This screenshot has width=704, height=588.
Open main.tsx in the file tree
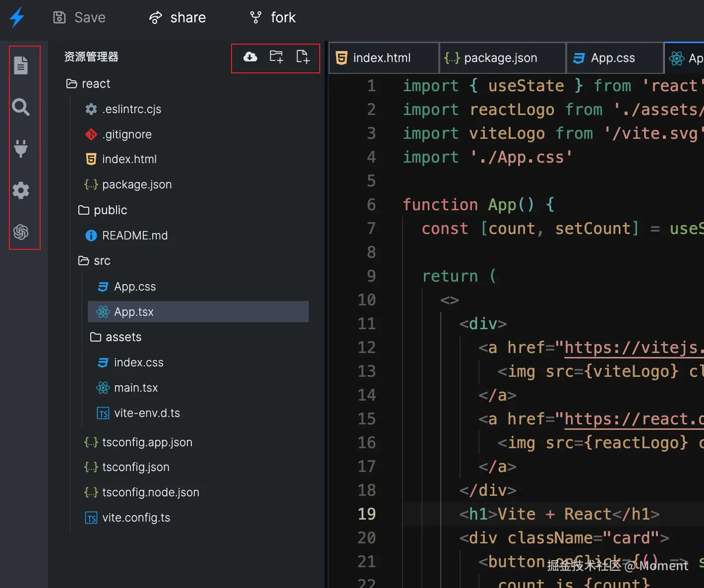[127, 388]
